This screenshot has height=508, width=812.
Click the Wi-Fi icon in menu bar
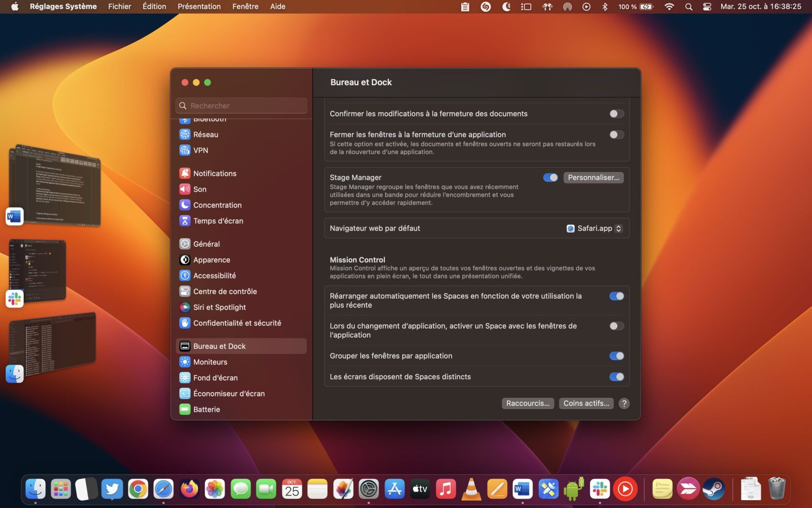coord(669,6)
